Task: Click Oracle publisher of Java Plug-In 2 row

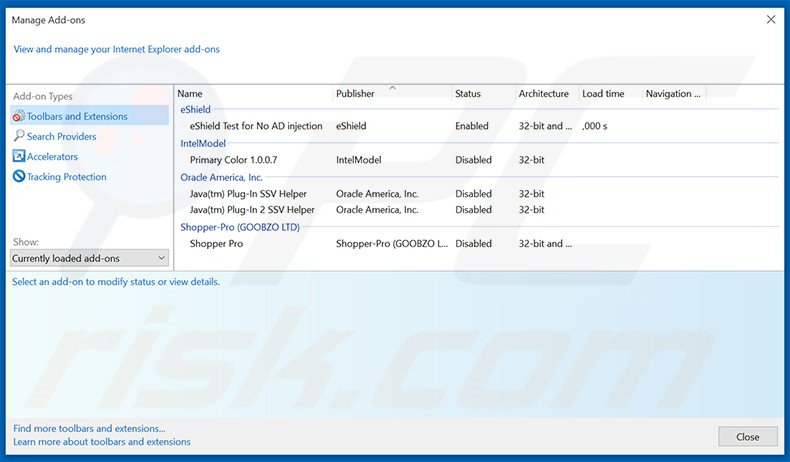Action: pos(377,210)
